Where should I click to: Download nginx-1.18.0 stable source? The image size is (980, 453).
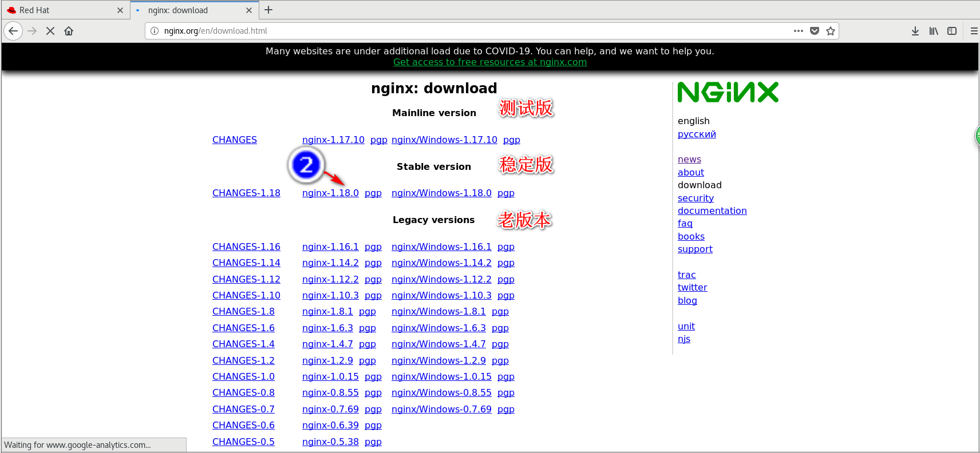point(330,193)
